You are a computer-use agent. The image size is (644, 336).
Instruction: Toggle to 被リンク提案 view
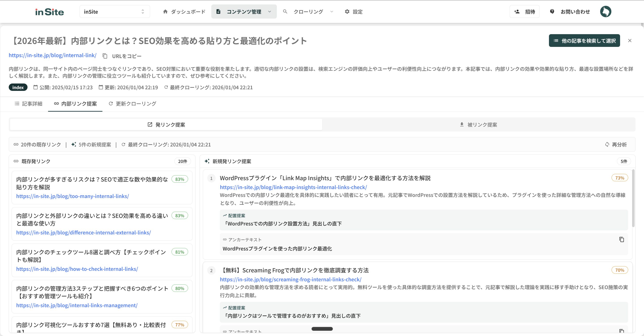(x=479, y=125)
